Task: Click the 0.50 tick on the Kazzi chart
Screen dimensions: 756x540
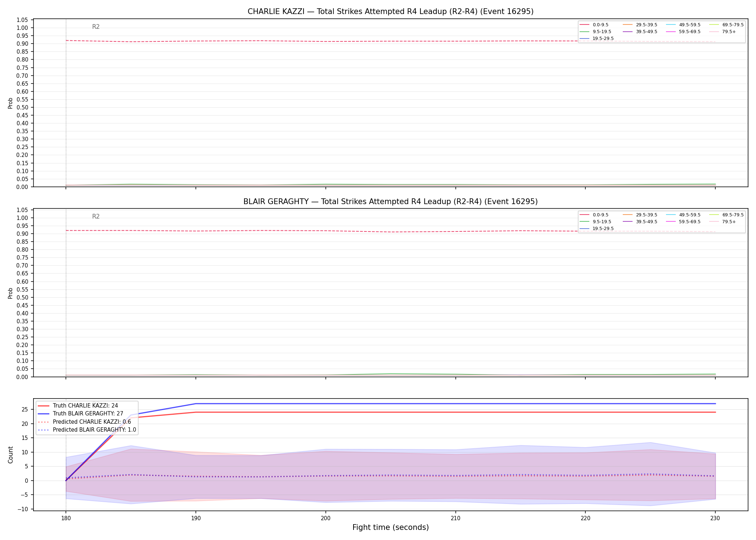Action: pyautogui.click(x=22, y=107)
